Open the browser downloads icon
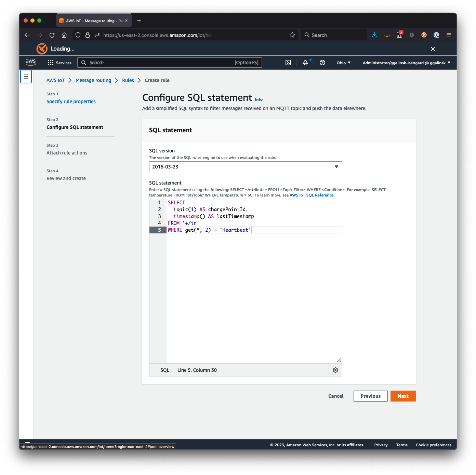The width and height of the screenshot is (476, 475). point(374,35)
